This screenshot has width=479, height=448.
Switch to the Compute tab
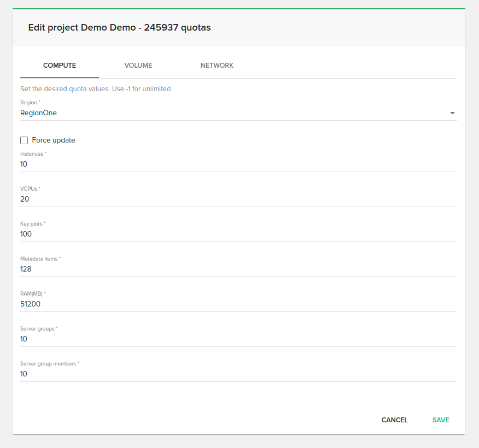click(x=60, y=66)
